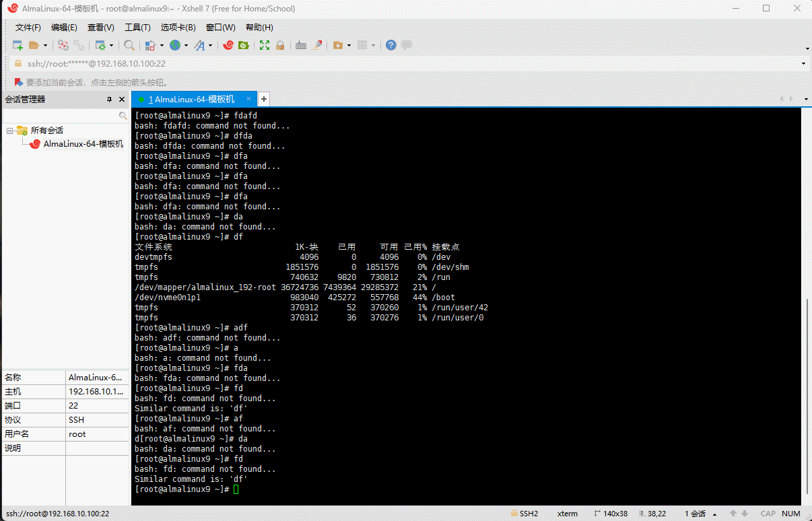The width and height of the screenshot is (812, 521).
Task: Collapse the 所有会话 tree node
Action: 10,131
